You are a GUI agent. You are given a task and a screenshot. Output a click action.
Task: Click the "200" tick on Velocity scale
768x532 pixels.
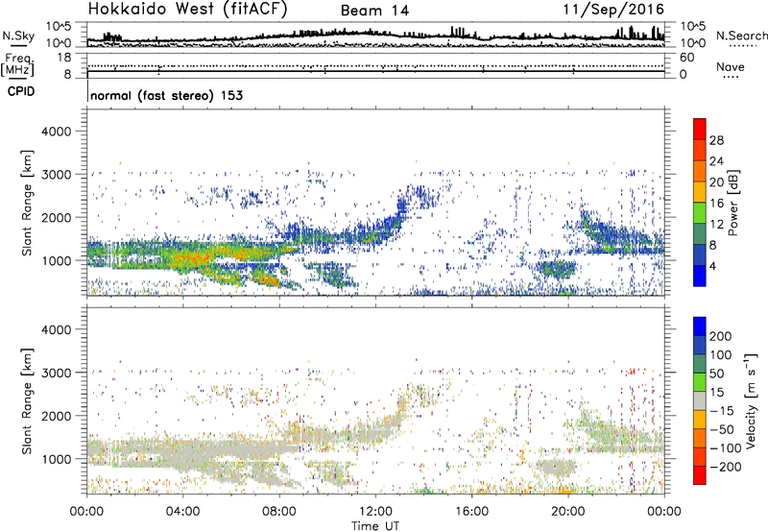(721, 336)
